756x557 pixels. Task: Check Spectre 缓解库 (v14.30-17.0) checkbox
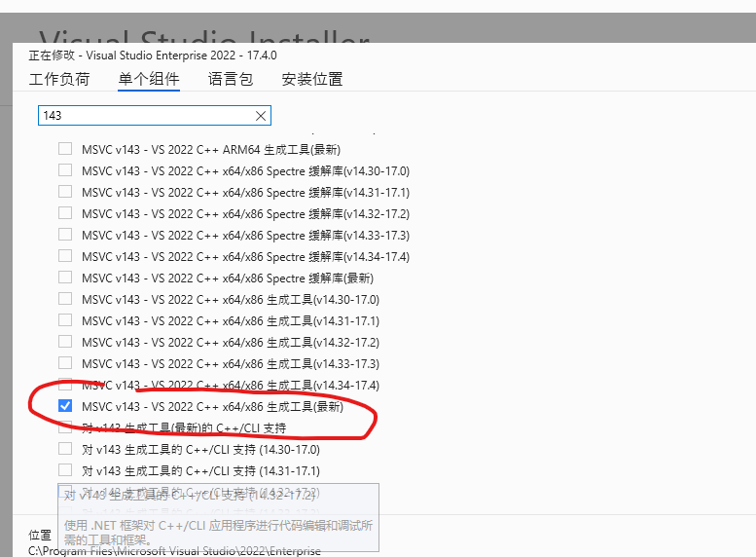[x=65, y=169]
